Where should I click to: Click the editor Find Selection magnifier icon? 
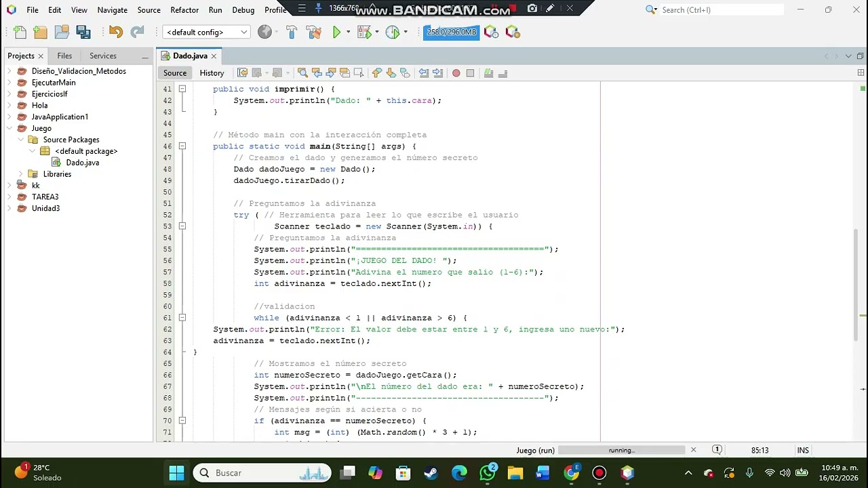(x=302, y=73)
